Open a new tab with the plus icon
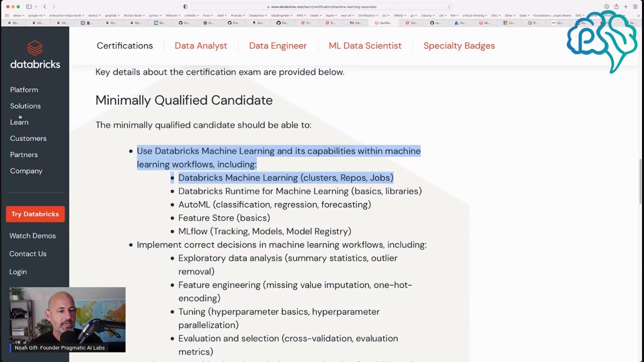 pyautogui.click(x=626, y=7)
